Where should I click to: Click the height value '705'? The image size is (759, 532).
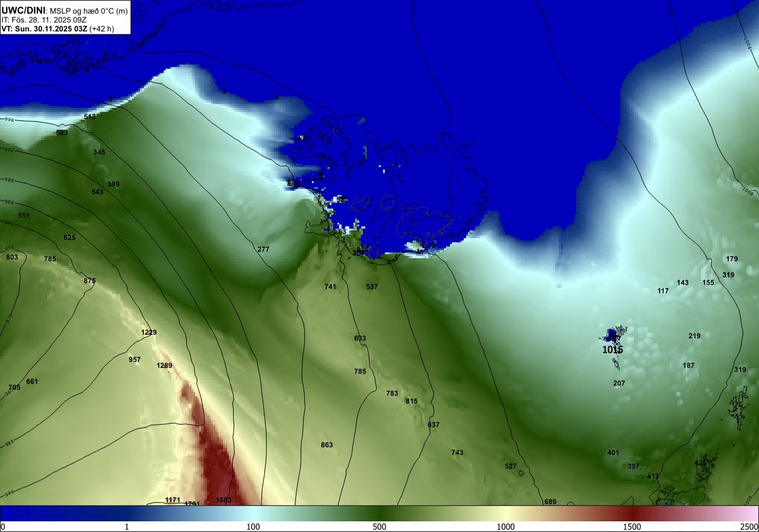(x=14, y=387)
